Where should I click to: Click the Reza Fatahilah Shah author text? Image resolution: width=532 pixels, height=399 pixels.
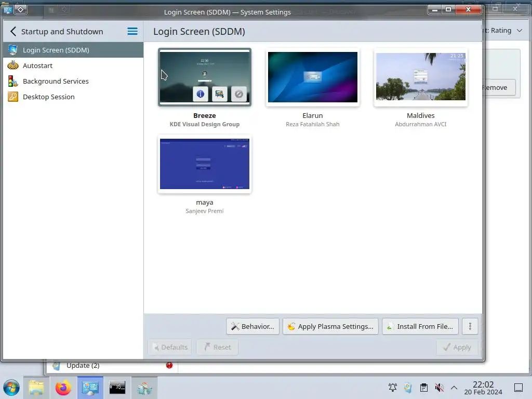pyautogui.click(x=312, y=124)
